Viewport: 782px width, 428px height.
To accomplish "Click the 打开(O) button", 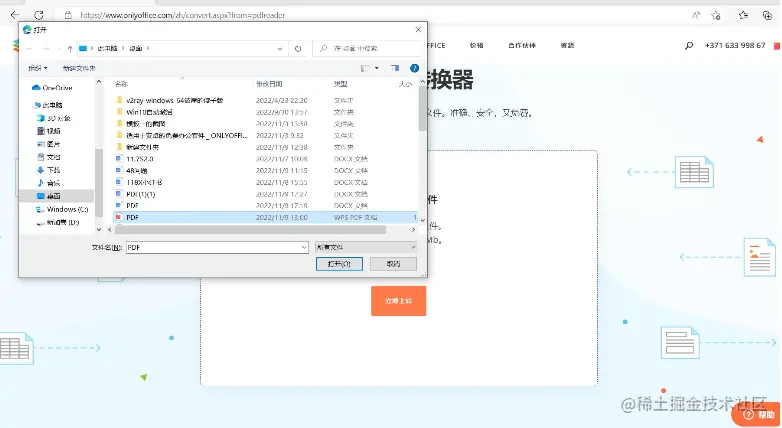I will pyautogui.click(x=339, y=264).
